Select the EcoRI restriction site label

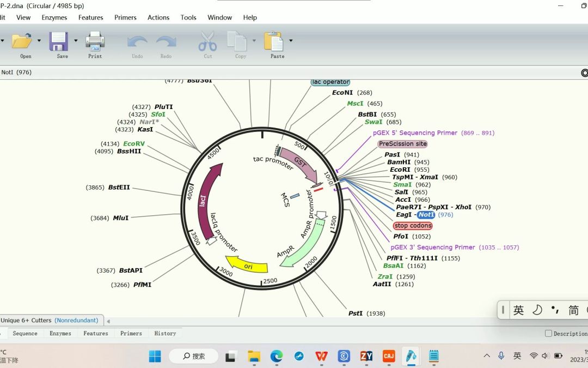pyautogui.click(x=400, y=170)
